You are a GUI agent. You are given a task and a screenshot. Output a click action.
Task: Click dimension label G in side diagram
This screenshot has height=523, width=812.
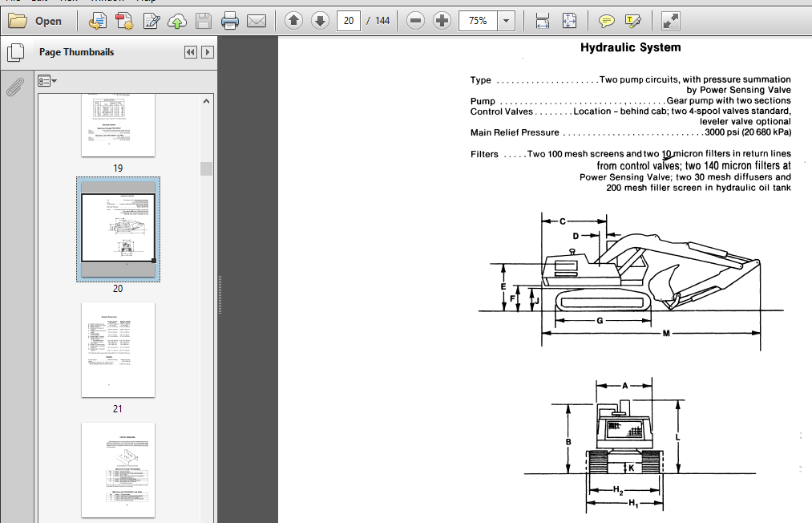point(600,321)
